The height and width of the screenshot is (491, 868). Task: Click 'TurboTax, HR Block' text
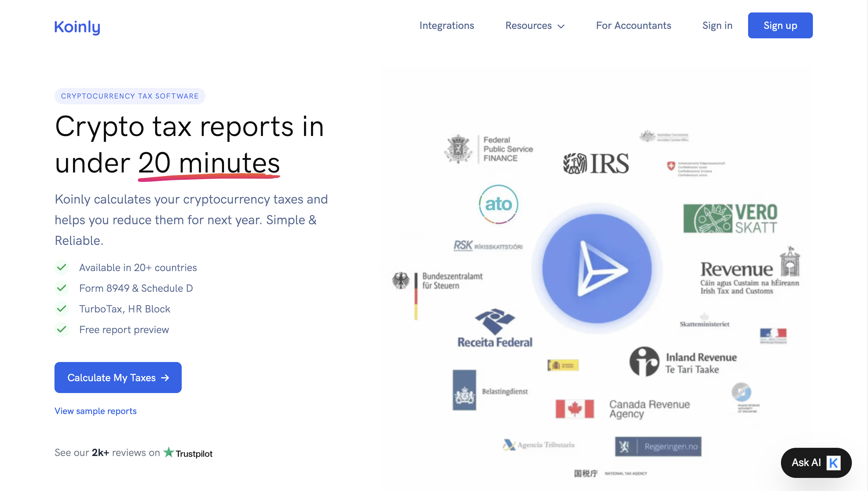pyautogui.click(x=124, y=309)
